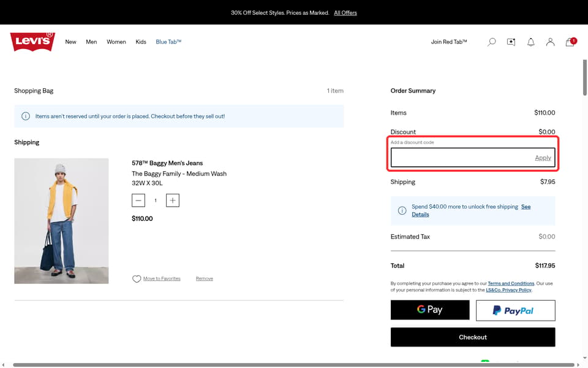Open See Details shipping link
The image size is (588, 368).
tap(471, 210)
